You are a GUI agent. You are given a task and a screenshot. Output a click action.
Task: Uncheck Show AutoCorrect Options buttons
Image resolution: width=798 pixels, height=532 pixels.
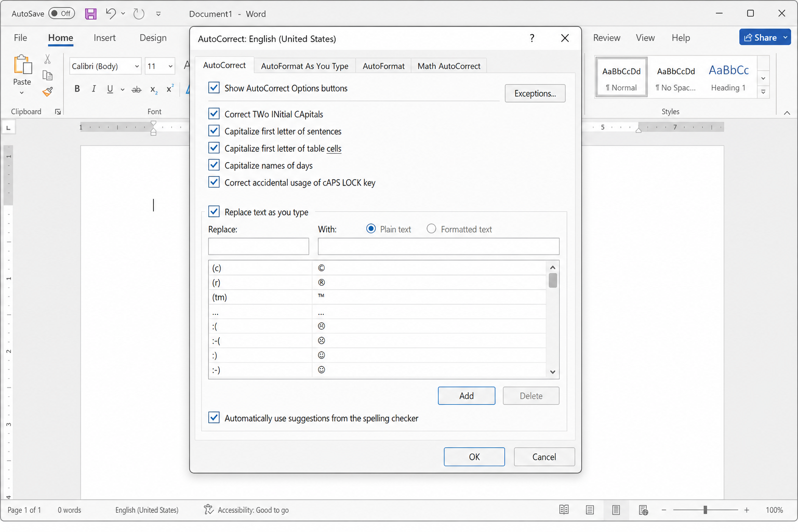tap(214, 87)
